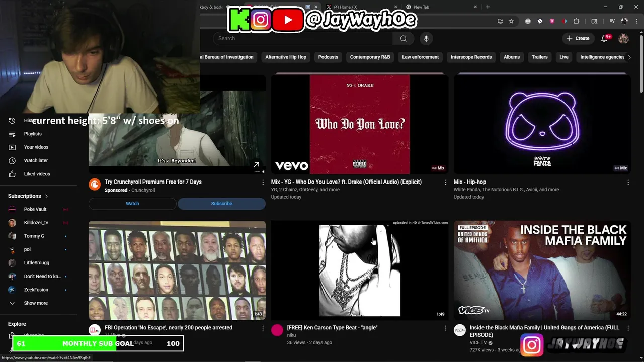The height and width of the screenshot is (362, 644).
Task: Select the Interscope Records chip
Action: click(471, 57)
